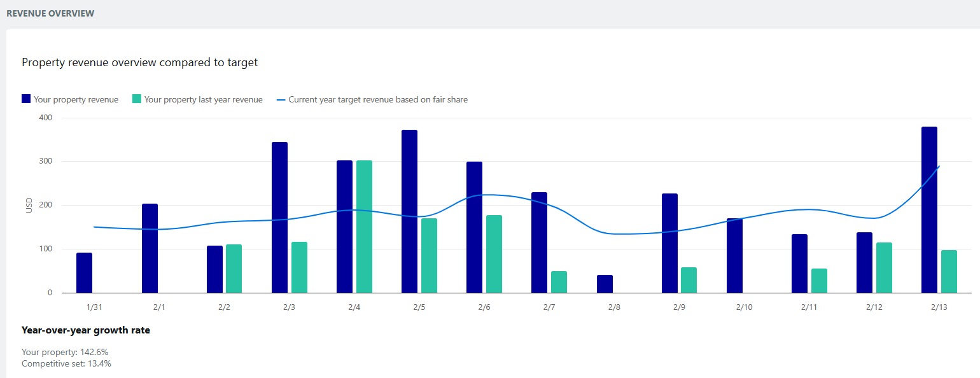Click the dark blue revenue bar for 2/13
The width and height of the screenshot is (980, 378).
pyautogui.click(x=927, y=210)
